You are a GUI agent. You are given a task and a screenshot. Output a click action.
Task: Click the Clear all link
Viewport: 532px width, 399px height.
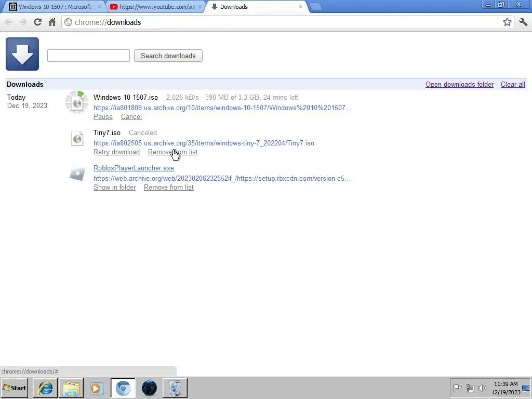coord(513,85)
